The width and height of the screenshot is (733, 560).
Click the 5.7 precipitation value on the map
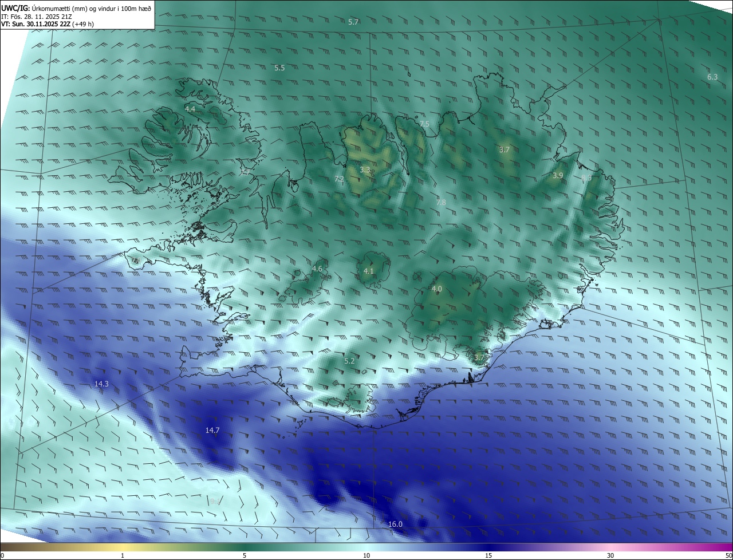pyautogui.click(x=353, y=22)
